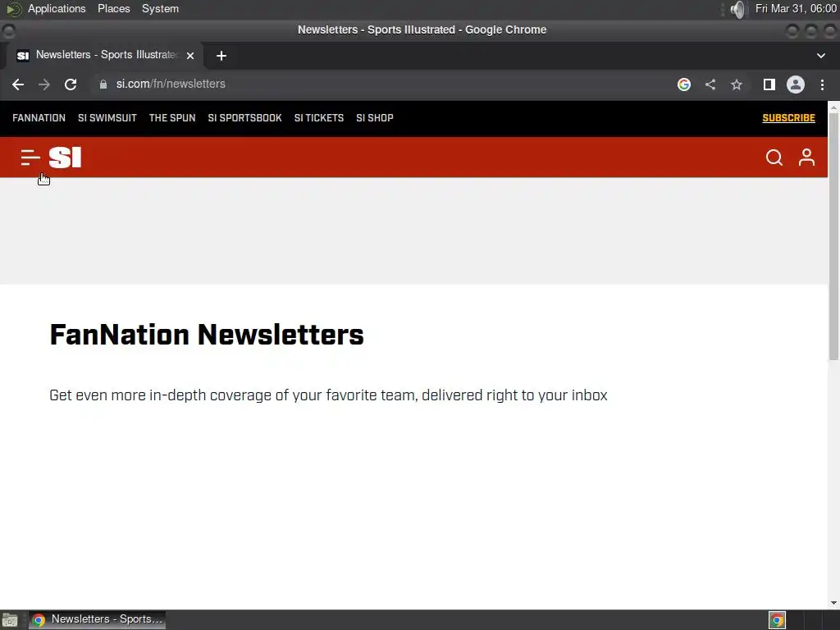Click the address bar URL si.com/fn/newsletters
This screenshot has height=630, width=840.
coord(171,84)
